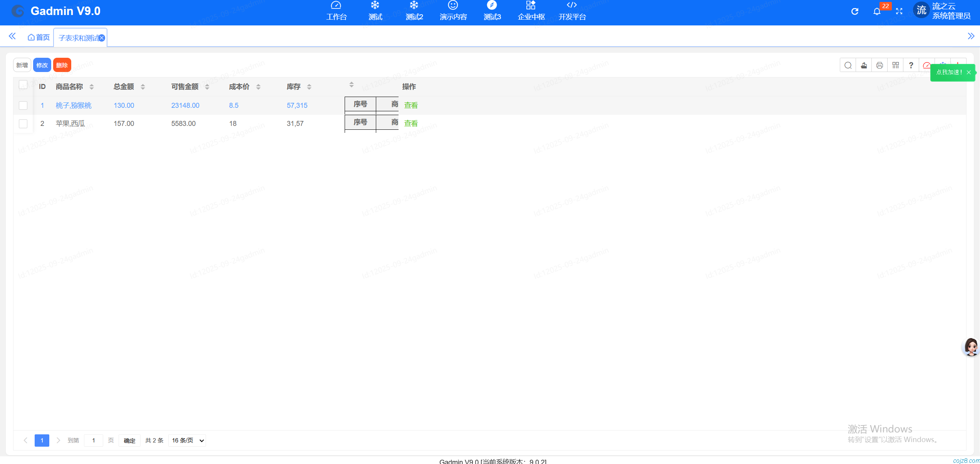Viewport: 980px width, 464px height.
Task: Open the 16 条/页 page size dropdown
Action: (x=187, y=441)
